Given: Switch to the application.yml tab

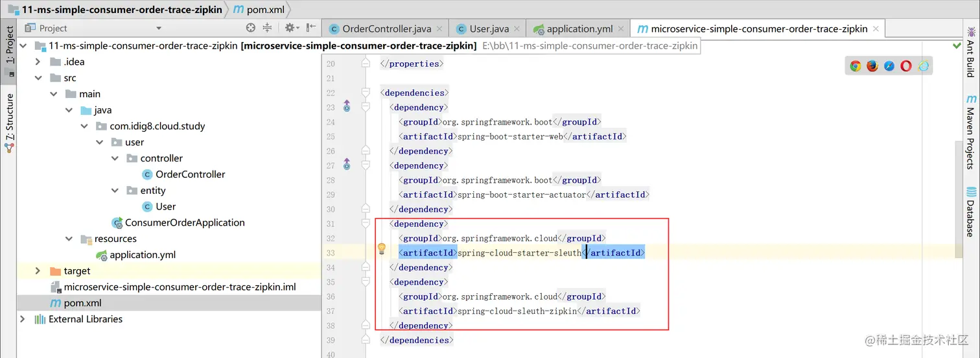Looking at the screenshot, I should (579, 29).
